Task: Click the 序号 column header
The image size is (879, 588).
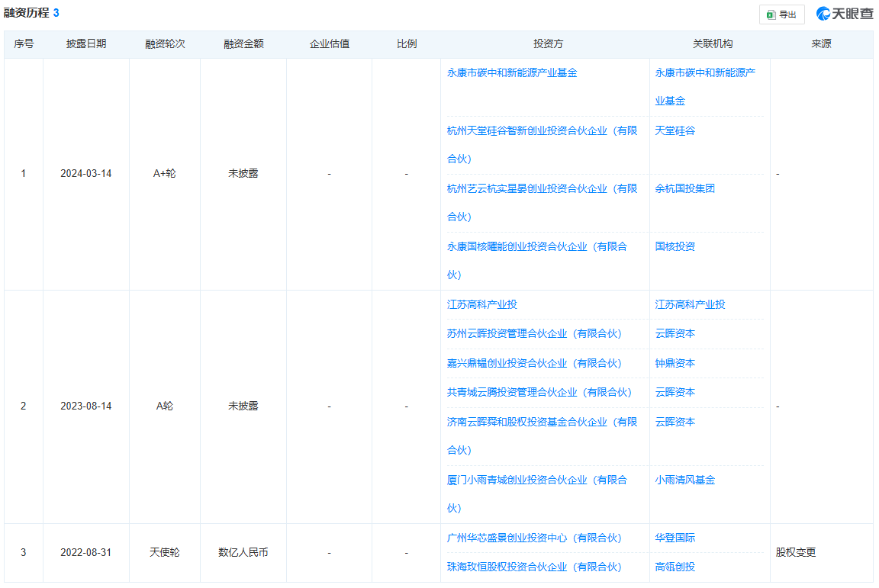Action: point(24,43)
